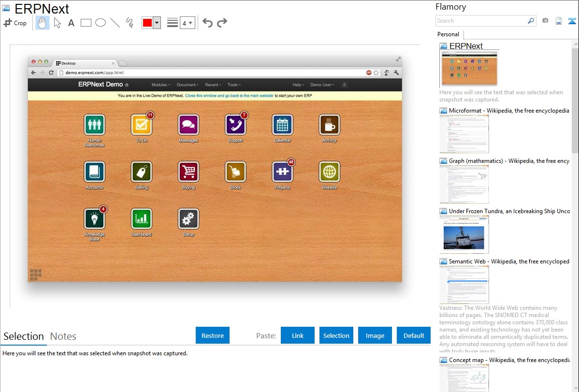Viewport: 579px width, 392px height.
Task: Redo the last annotation
Action: point(222,23)
